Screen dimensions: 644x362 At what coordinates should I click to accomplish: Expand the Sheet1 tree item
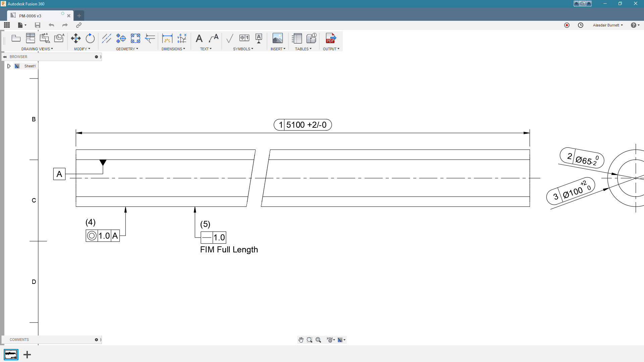(x=9, y=66)
